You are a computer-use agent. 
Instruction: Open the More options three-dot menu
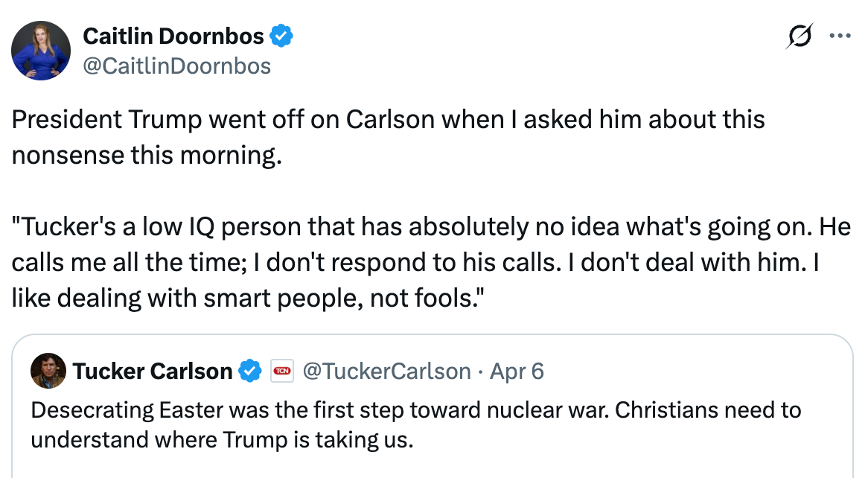[x=840, y=36]
